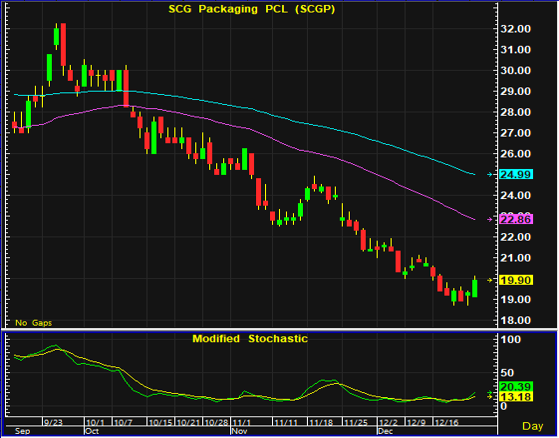559x438 pixels.
Task: Click the 10/15 date marker
Action: pyautogui.click(x=160, y=422)
